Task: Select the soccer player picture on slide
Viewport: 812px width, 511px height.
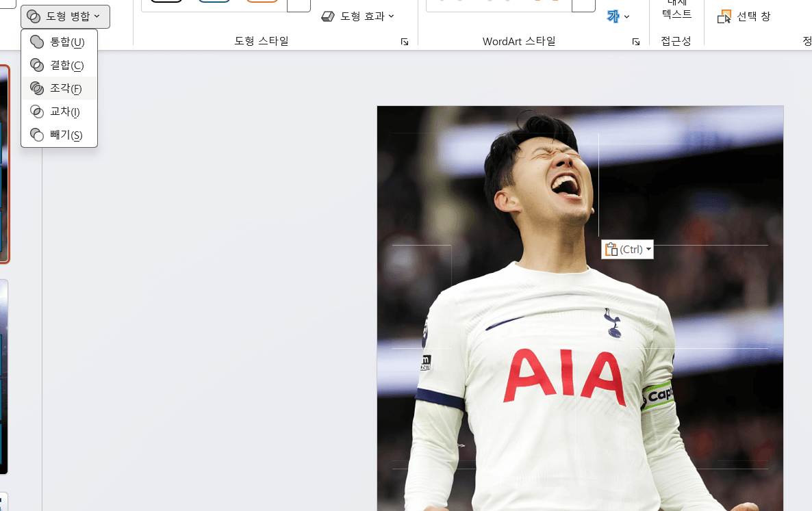Action: 580,309
